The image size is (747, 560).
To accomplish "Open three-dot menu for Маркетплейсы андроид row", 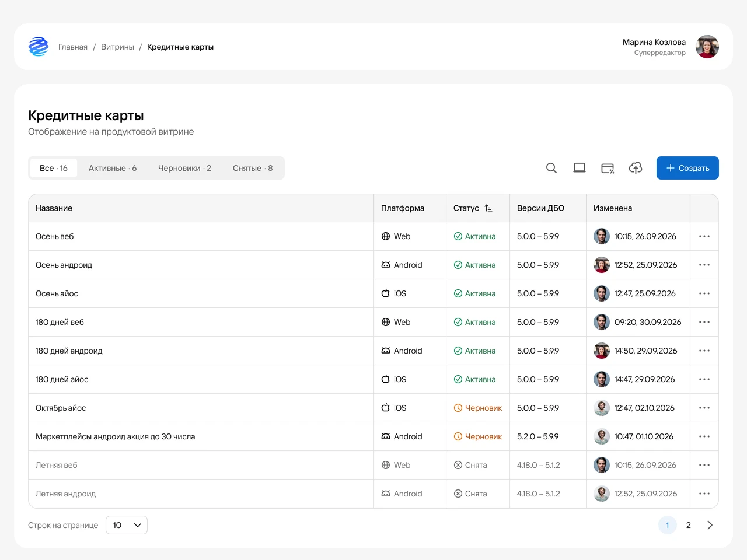I will 704,436.
